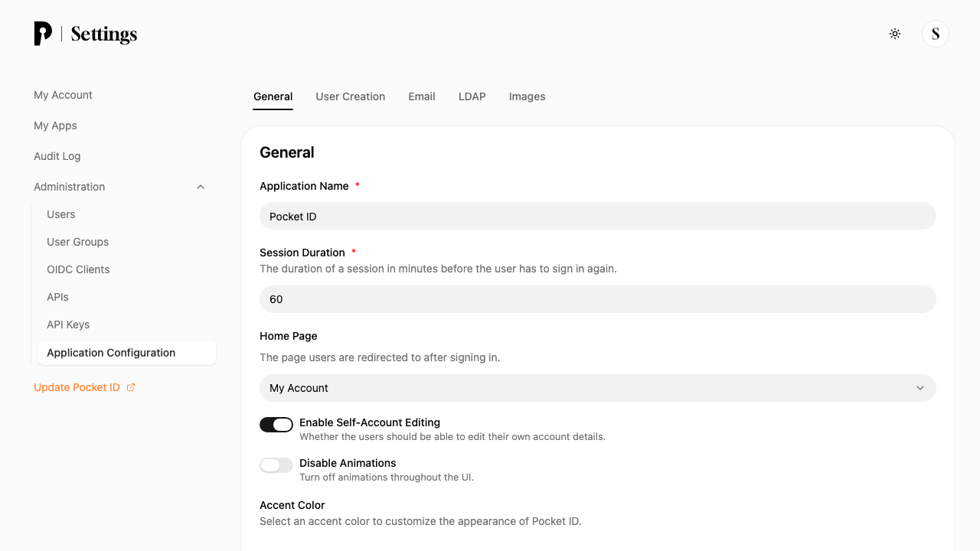Click the Settings header title

(x=104, y=34)
